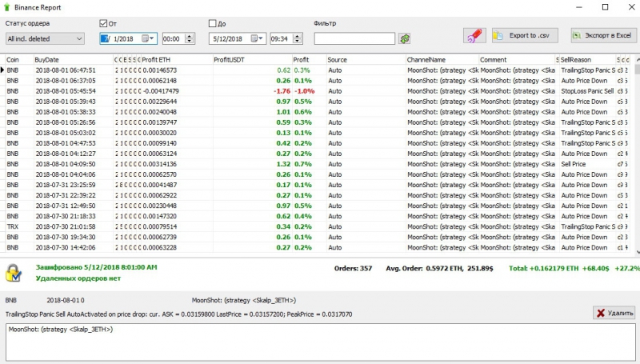Click the table vertical scrollbar
The image size is (640, 364).
(x=637, y=155)
